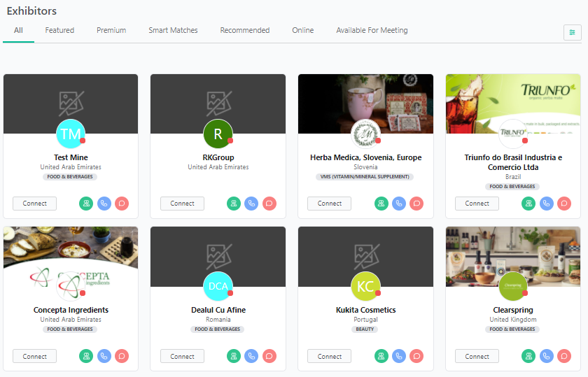Connect with RKGroup

(182, 204)
